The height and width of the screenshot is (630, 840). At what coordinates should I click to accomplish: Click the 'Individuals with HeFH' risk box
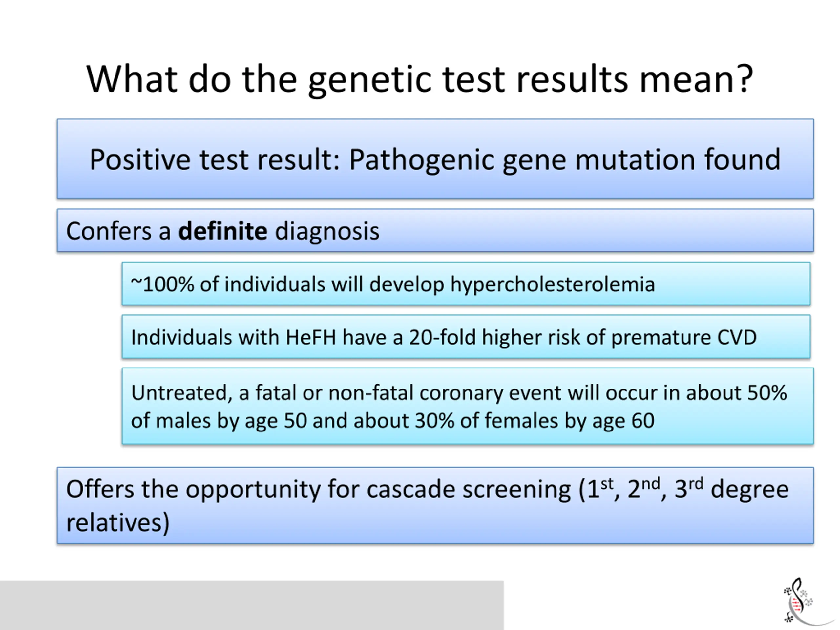tap(466, 337)
